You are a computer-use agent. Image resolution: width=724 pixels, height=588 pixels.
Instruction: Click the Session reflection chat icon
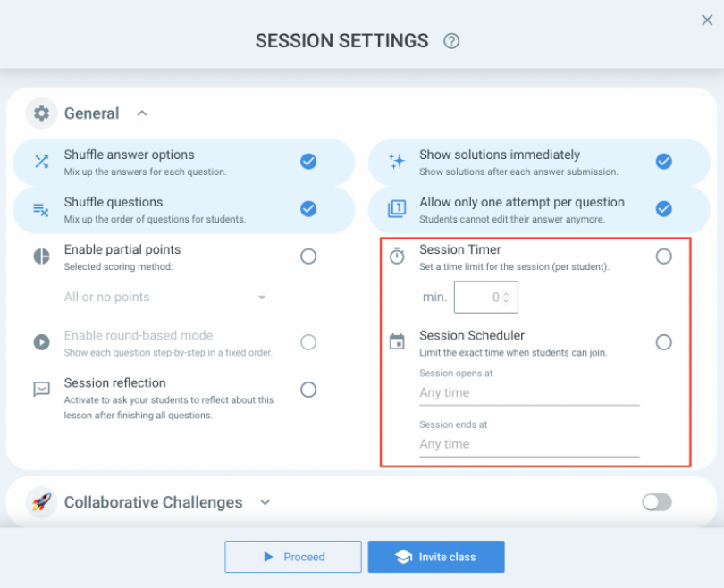[41, 390]
